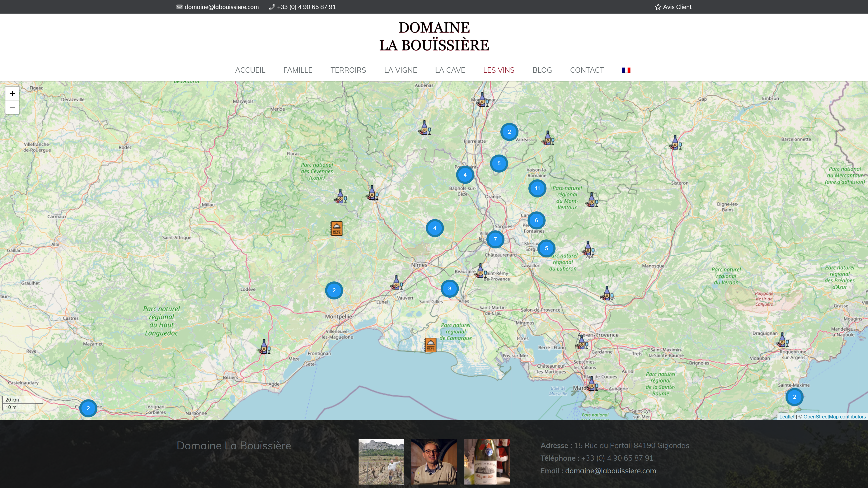The image size is (868, 488).
Task: Click the French flag language selector
Action: point(626,70)
